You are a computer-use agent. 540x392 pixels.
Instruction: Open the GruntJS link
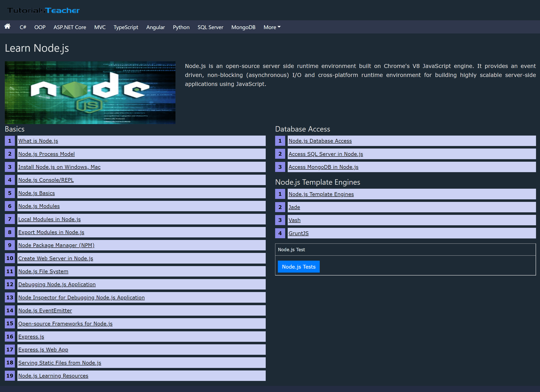[x=298, y=233]
